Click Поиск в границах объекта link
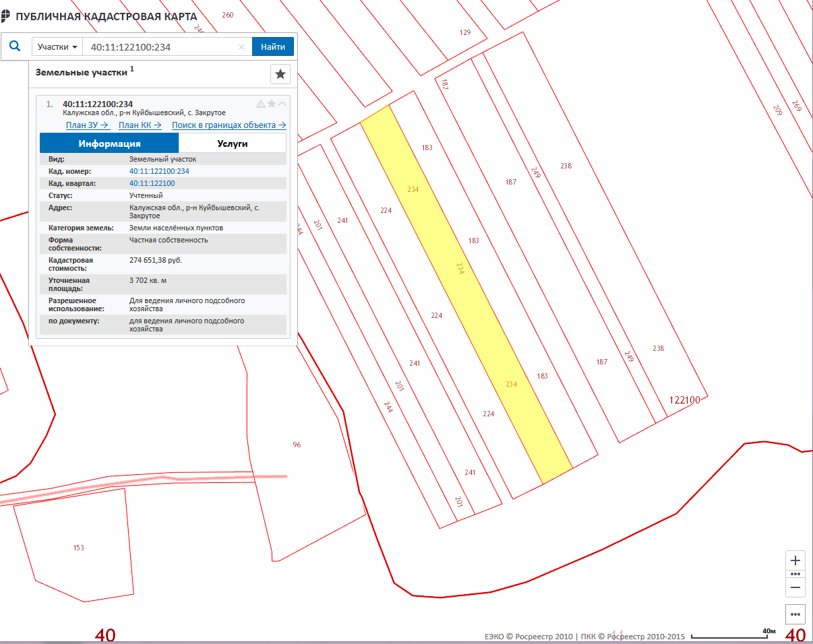The width and height of the screenshot is (813, 644). (229, 125)
